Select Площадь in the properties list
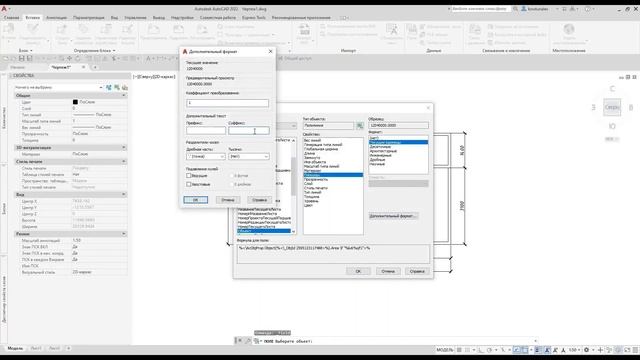Viewport: 640px width, 360px height. click(333, 175)
